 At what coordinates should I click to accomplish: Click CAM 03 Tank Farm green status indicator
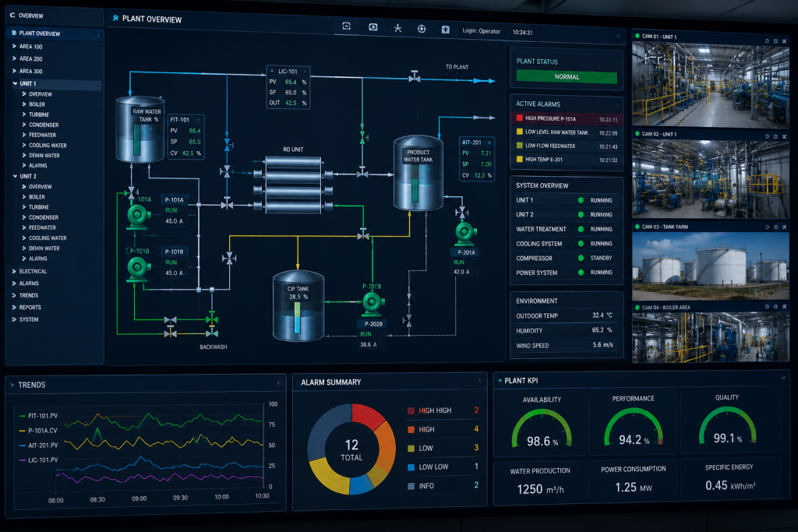[x=637, y=227]
